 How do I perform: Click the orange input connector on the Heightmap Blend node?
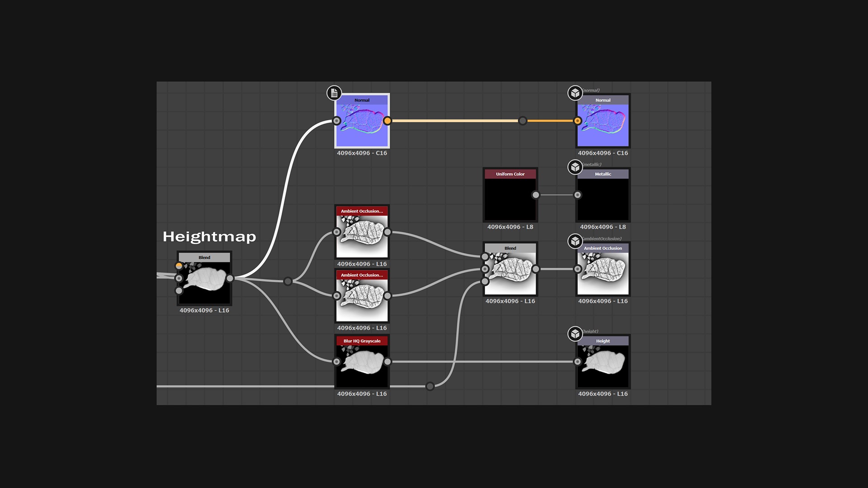coord(179,266)
